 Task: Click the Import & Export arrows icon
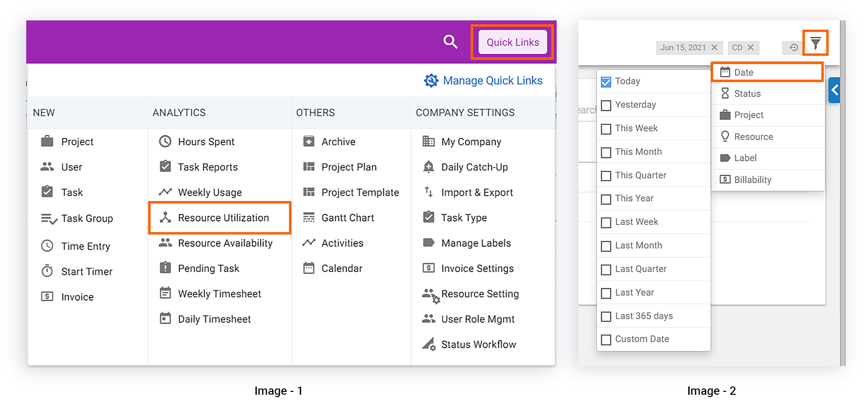(x=428, y=191)
